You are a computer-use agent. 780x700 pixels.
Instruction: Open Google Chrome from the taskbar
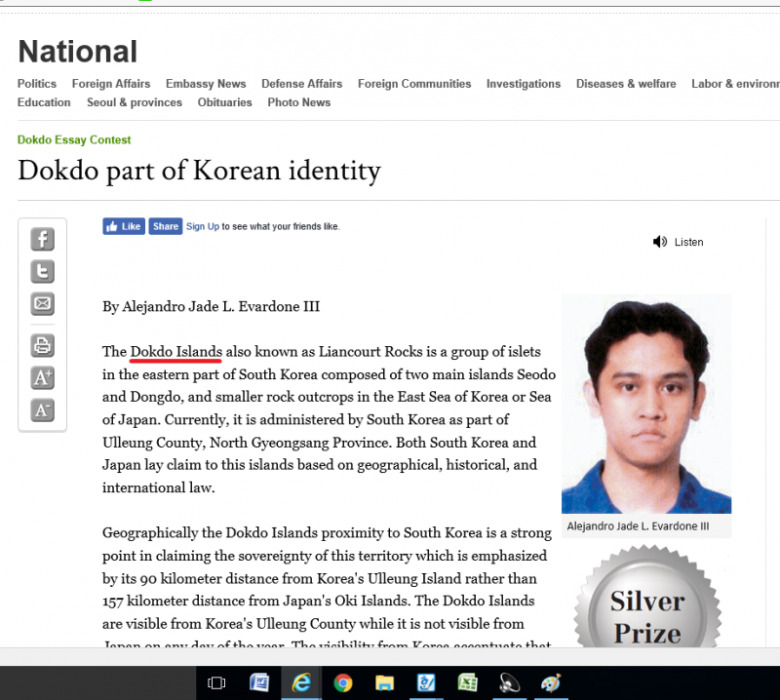pyautogui.click(x=342, y=683)
